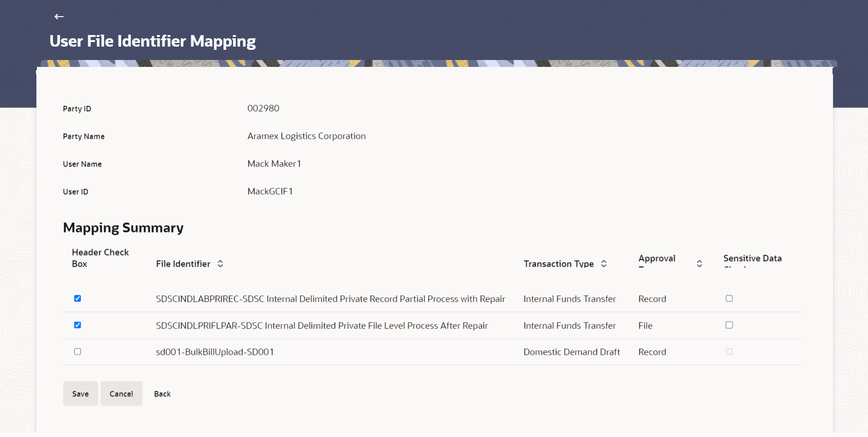Click the Domestic Demand Draft transaction cell
Viewport: 868px width, 437px height.
572,352
